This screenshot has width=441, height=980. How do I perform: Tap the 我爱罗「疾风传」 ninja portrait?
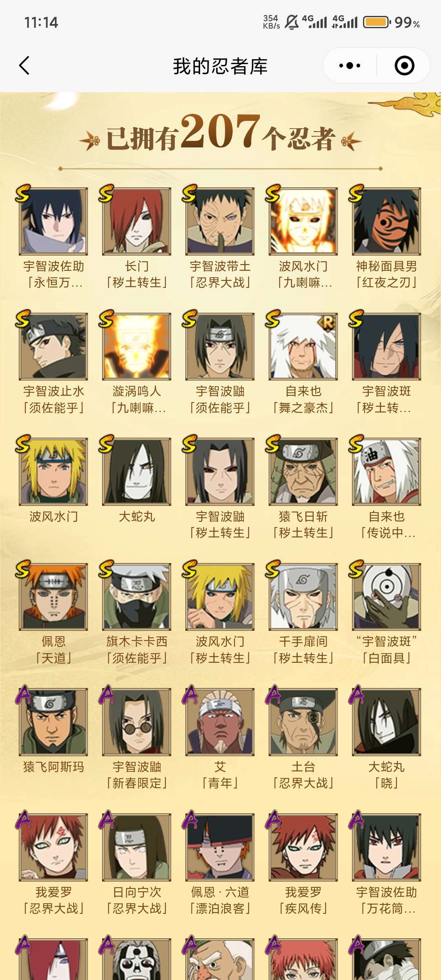point(303,847)
